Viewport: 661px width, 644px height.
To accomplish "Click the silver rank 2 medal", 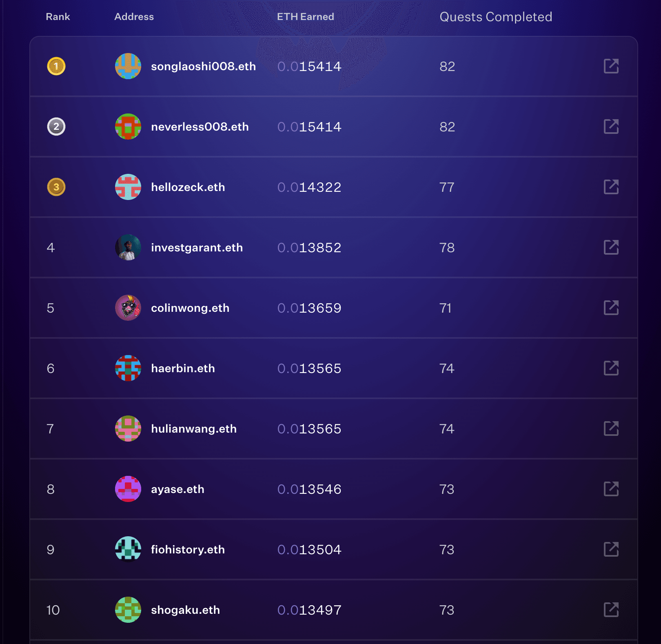I will pyautogui.click(x=56, y=127).
